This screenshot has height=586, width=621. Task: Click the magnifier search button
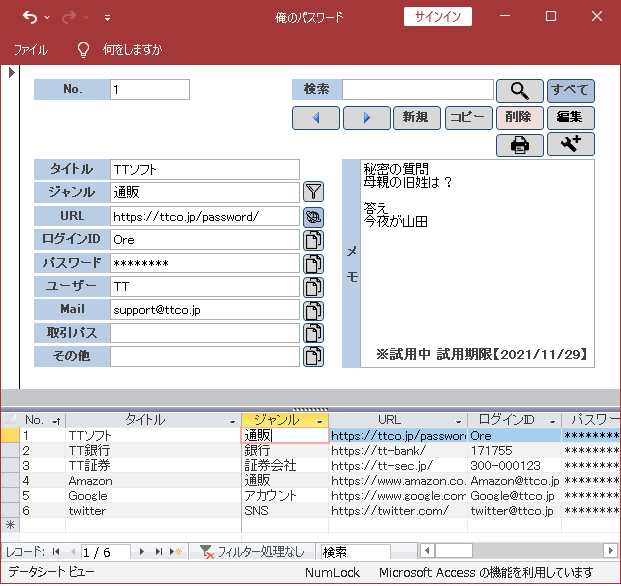click(520, 91)
